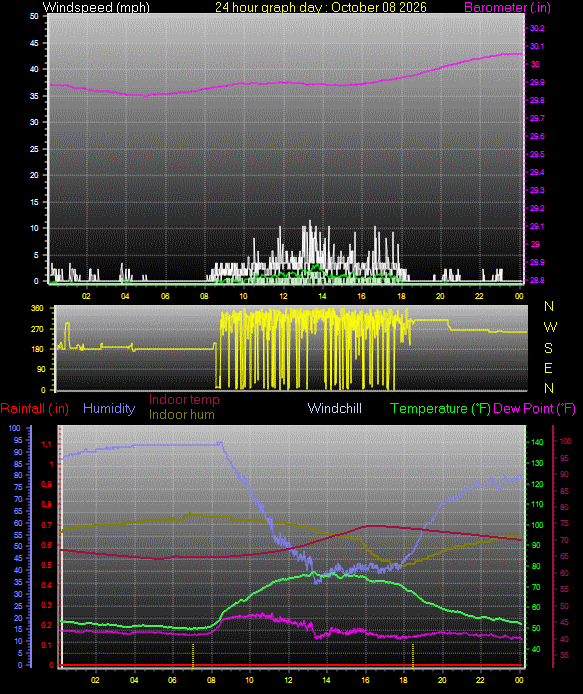Click hour '14' under the windspeed graph
583x694 pixels.
[x=322, y=296]
